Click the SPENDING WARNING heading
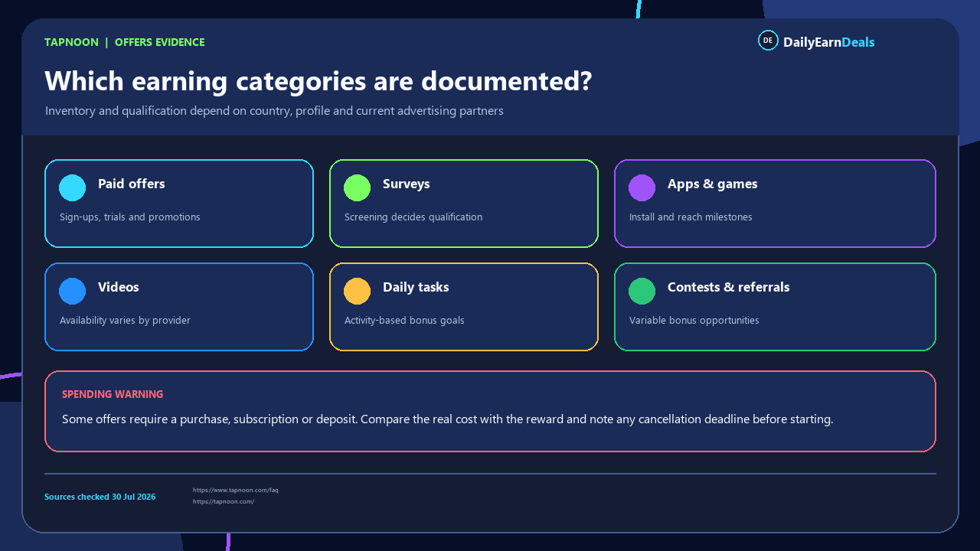Image resolution: width=980 pixels, height=551 pixels. (x=113, y=394)
